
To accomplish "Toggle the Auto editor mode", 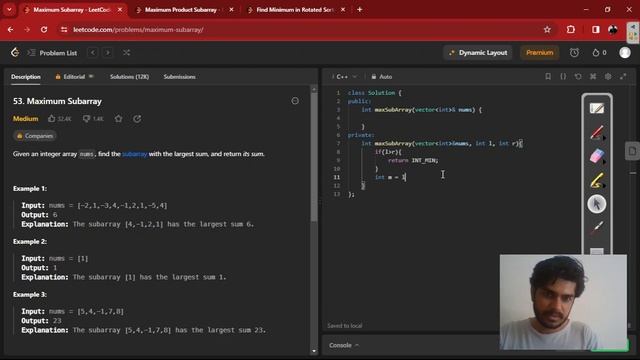I will 382,77.
